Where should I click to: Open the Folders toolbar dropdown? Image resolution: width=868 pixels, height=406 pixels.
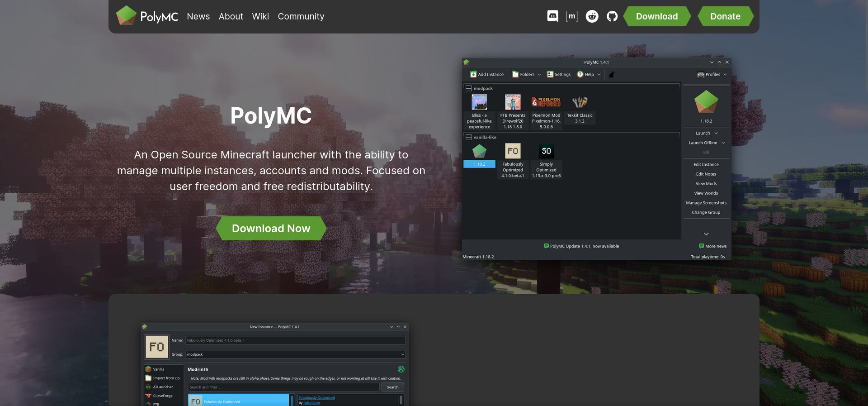[x=527, y=74]
